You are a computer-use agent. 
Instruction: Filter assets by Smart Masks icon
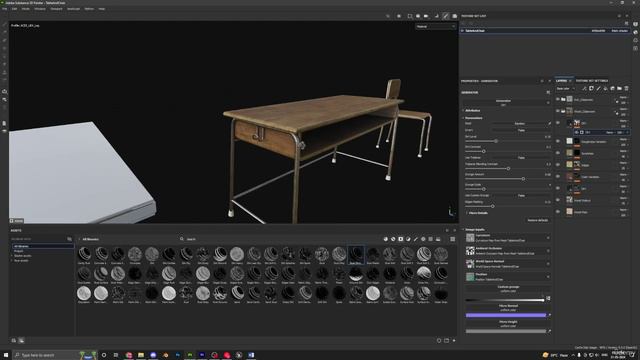tap(401, 239)
